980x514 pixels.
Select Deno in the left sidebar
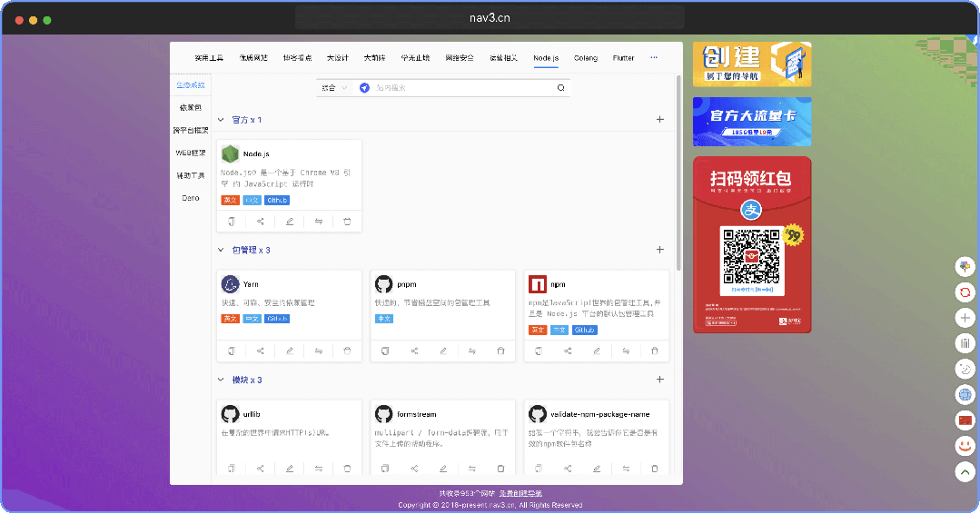(x=191, y=197)
